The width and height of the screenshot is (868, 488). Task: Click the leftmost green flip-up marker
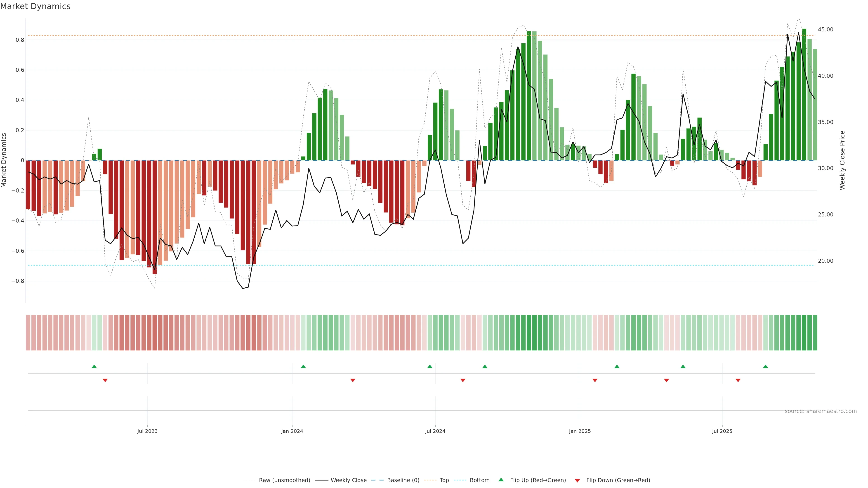(94, 366)
